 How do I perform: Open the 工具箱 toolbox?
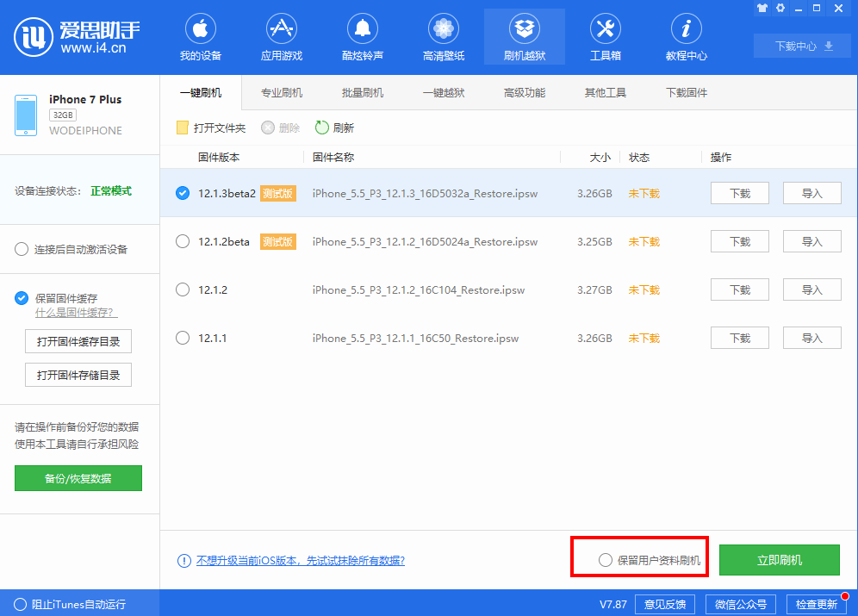coord(605,36)
